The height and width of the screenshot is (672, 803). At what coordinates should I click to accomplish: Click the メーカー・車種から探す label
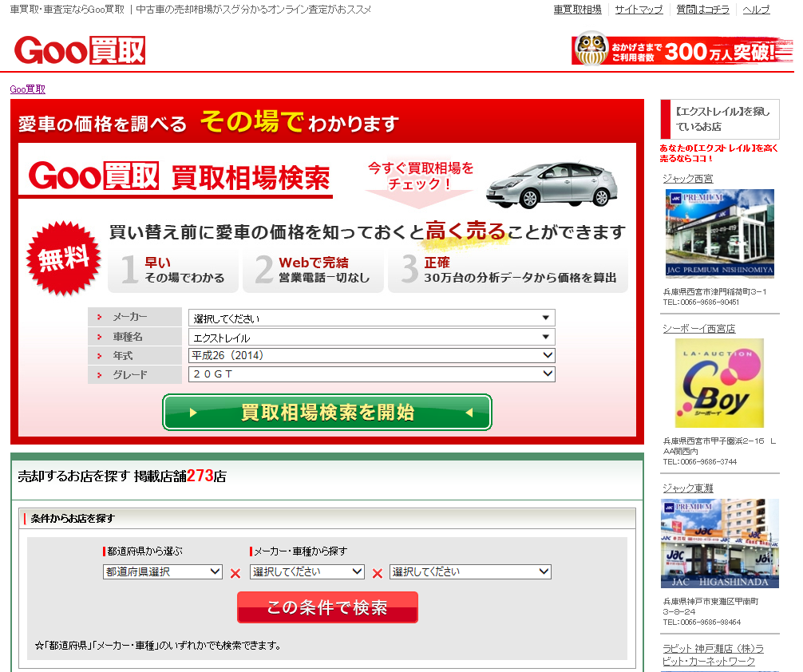click(301, 551)
